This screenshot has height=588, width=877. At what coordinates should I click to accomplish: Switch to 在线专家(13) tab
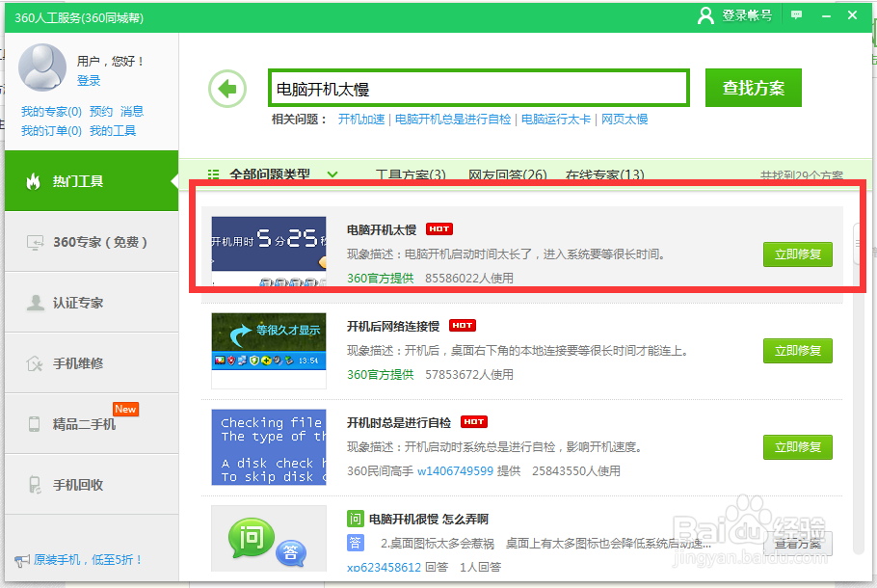pyautogui.click(x=604, y=174)
